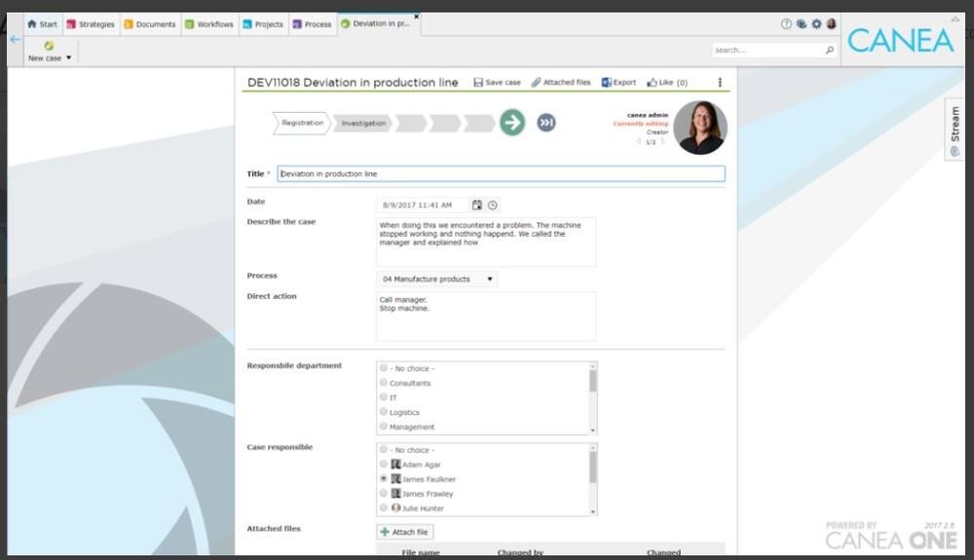This screenshot has height=560, width=974.
Task: Select Management department radio
Action: pos(383,426)
